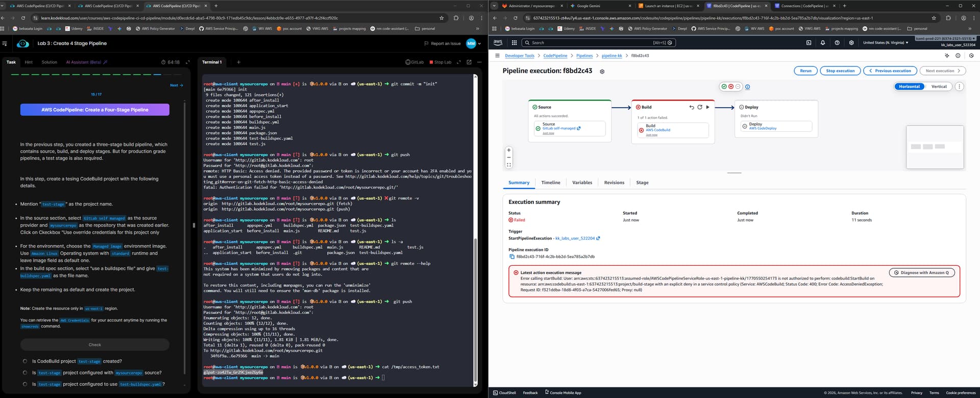Select Horizontal pipeline layout
This screenshot has height=398, width=980.
909,87
